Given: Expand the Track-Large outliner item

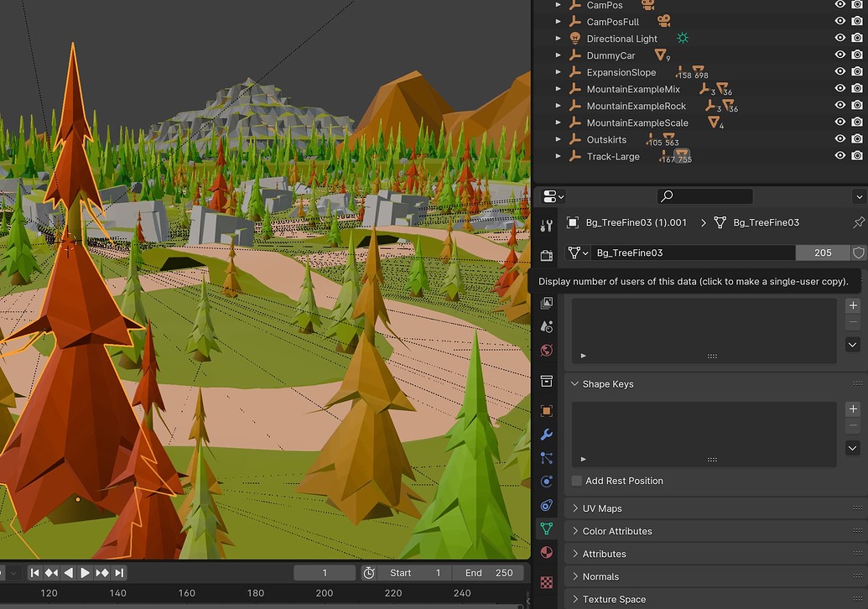Looking at the screenshot, I should [558, 156].
